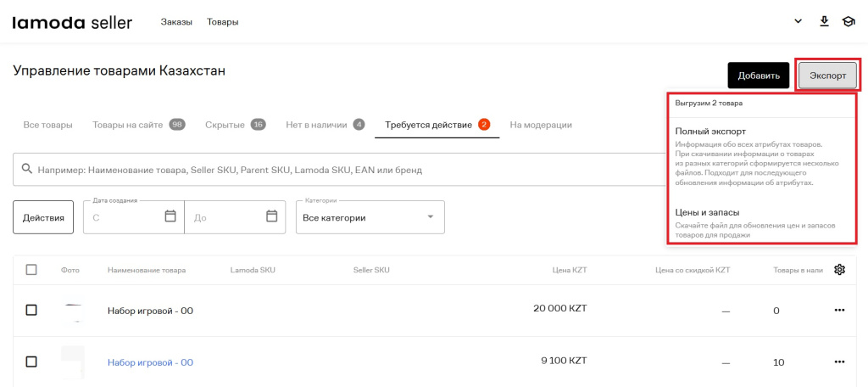Expand the header chevron dropdown
Image resolution: width=868 pixels, height=387 pixels.
click(x=798, y=21)
